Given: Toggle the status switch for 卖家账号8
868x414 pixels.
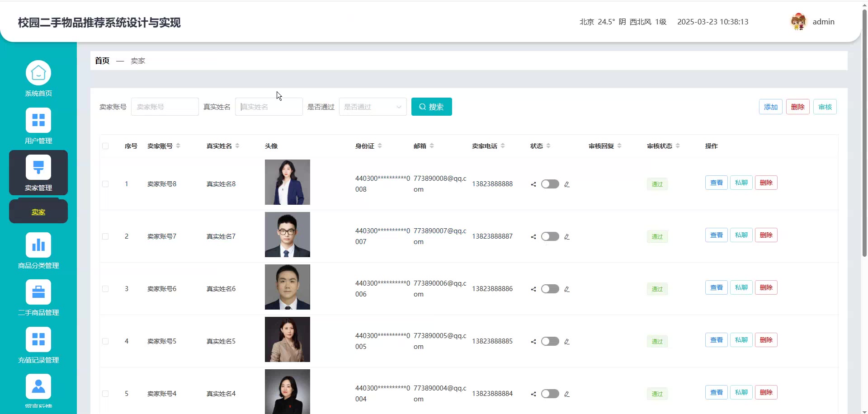Looking at the screenshot, I should point(550,184).
